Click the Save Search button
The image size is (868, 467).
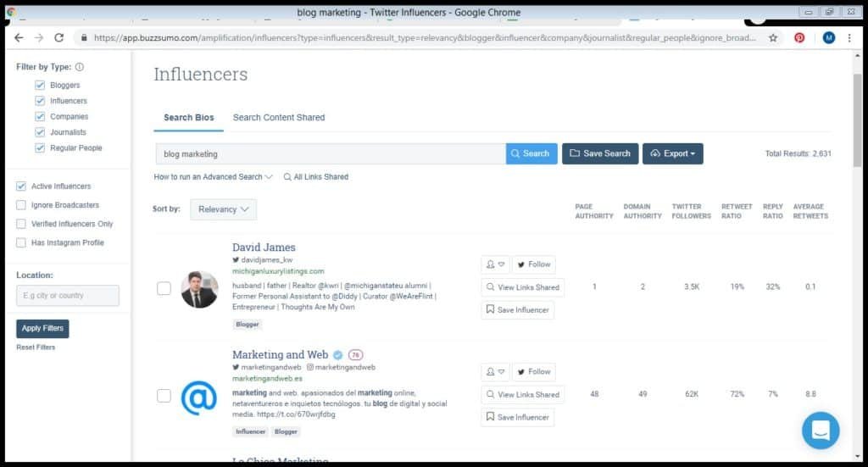(x=600, y=153)
